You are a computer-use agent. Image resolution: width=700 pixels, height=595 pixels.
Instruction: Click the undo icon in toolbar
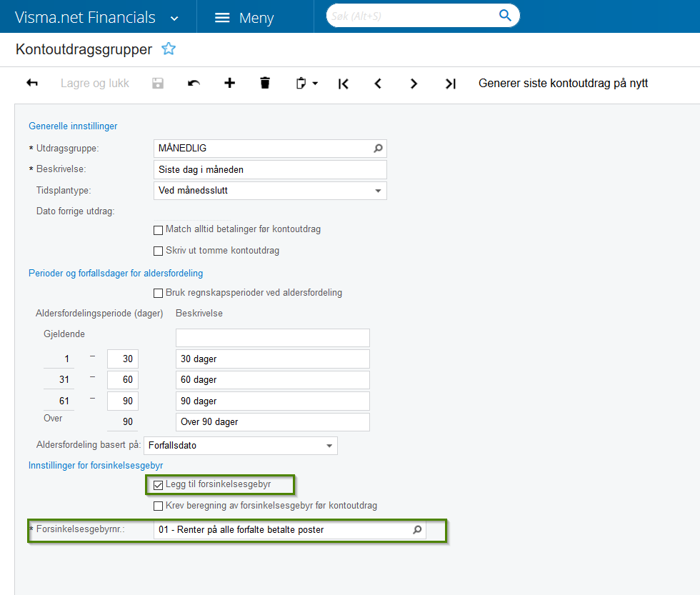pos(194,83)
